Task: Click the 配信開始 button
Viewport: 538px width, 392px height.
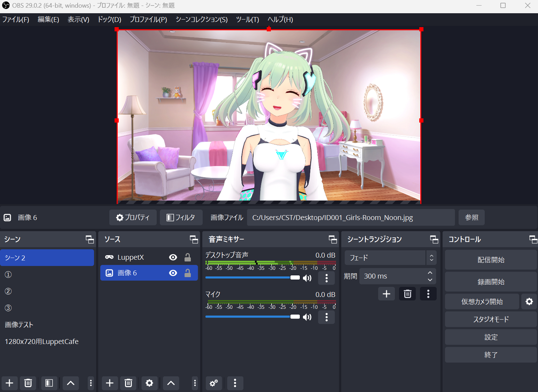Action: click(491, 260)
